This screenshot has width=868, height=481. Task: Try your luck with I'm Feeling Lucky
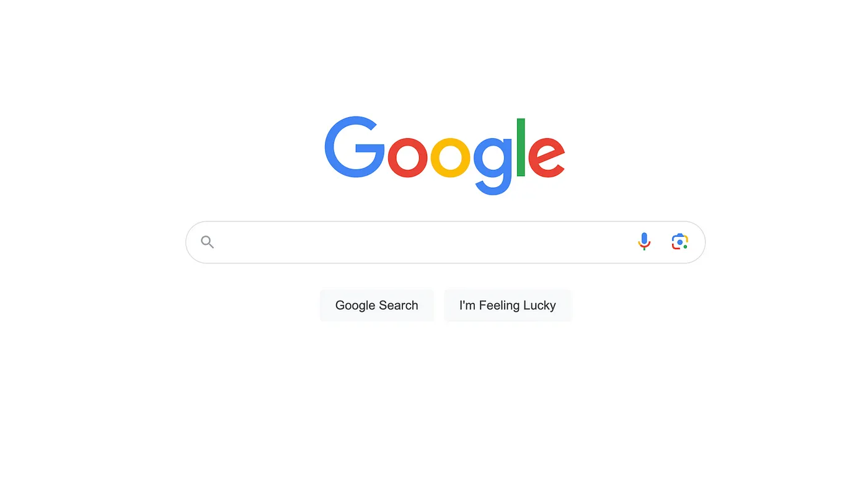click(508, 306)
